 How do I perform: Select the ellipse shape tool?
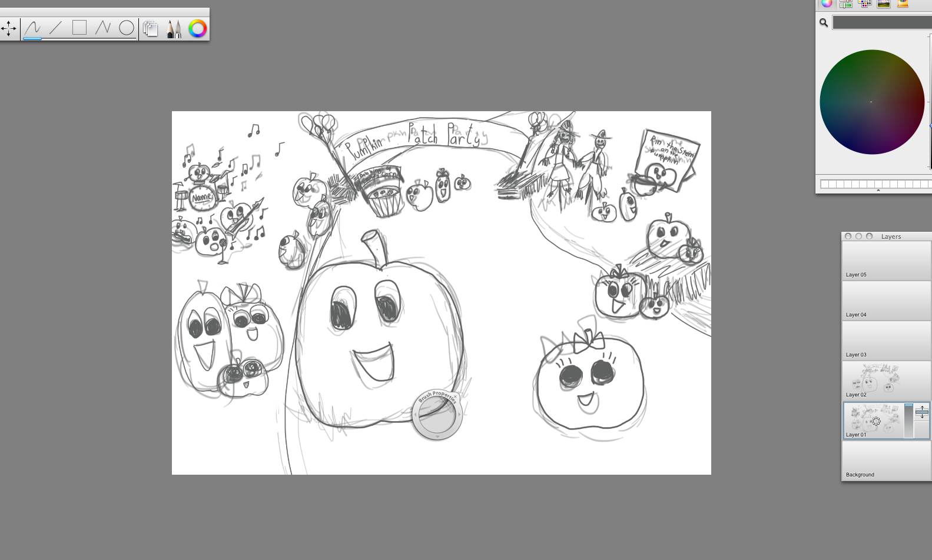coord(127,28)
